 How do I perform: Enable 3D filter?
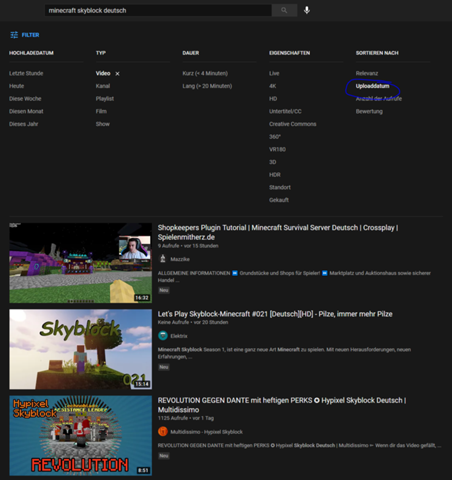[272, 162]
